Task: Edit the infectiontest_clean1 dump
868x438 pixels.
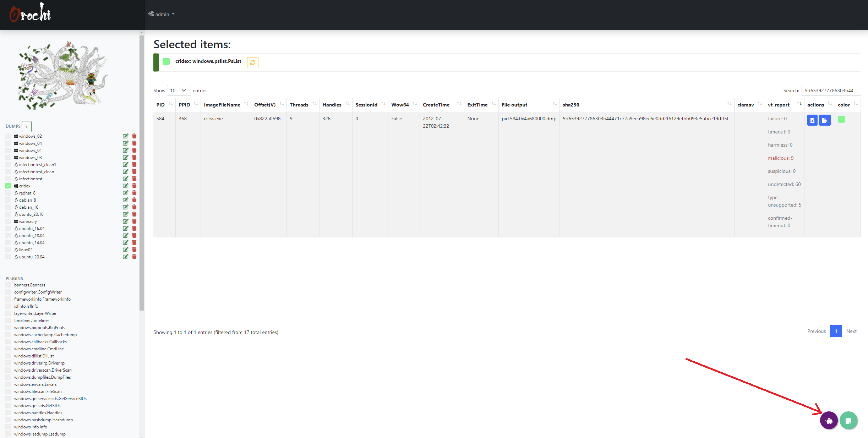Action: [125, 165]
